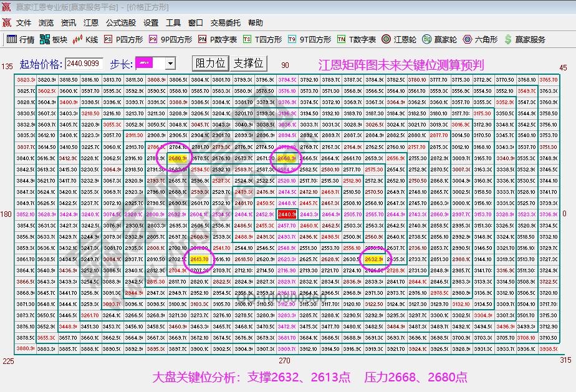
Task: Open the 江恩 Gann menu
Action: click(x=91, y=22)
